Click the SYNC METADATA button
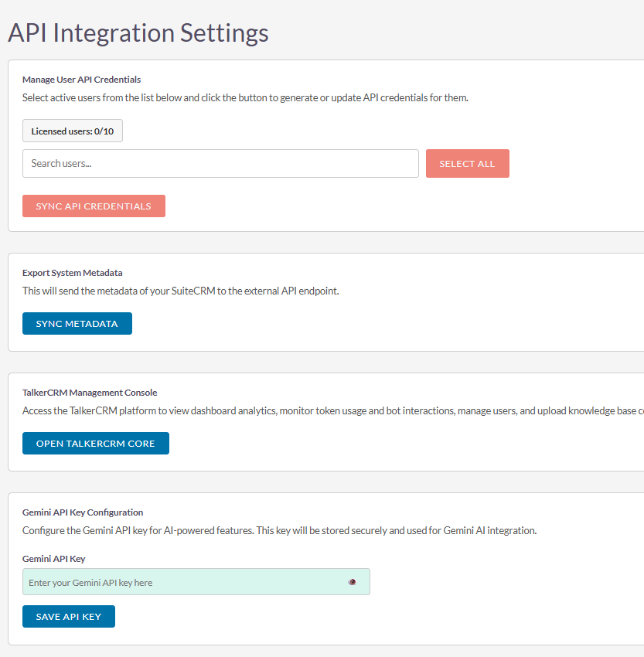 77,323
